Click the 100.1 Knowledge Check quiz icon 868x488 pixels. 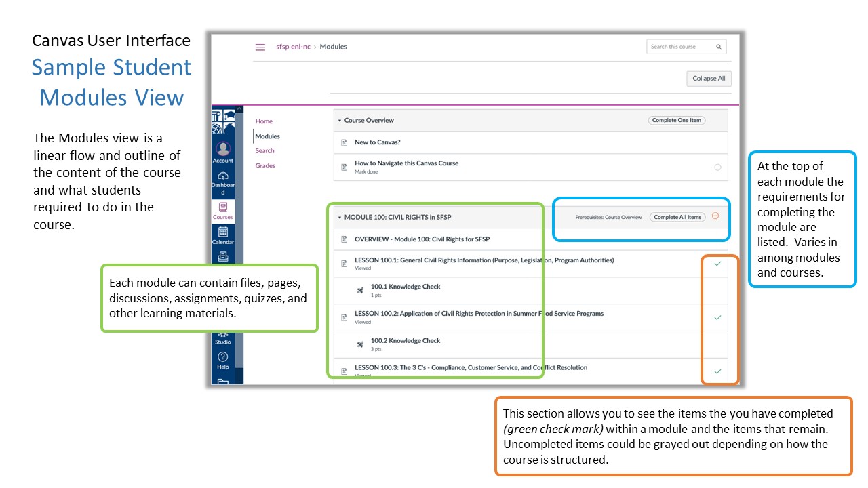coord(360,290)
